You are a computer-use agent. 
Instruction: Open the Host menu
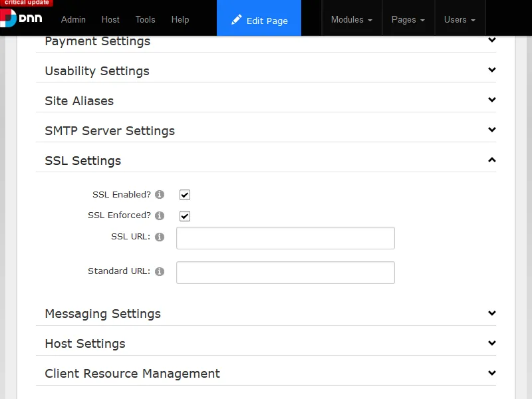tap(110, 19)
